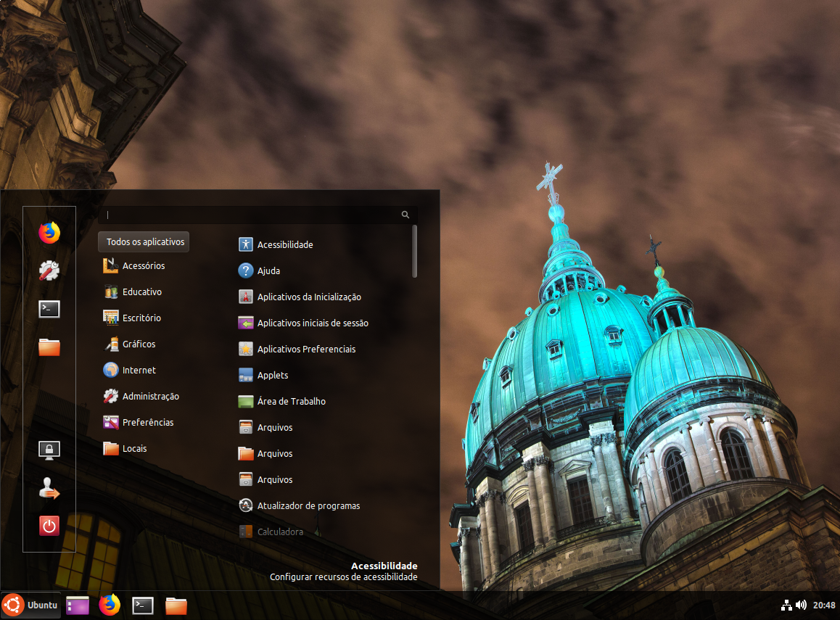The image size is (840, 620).
Task: Select the Administração category label
Action: (x=151, y=396)
